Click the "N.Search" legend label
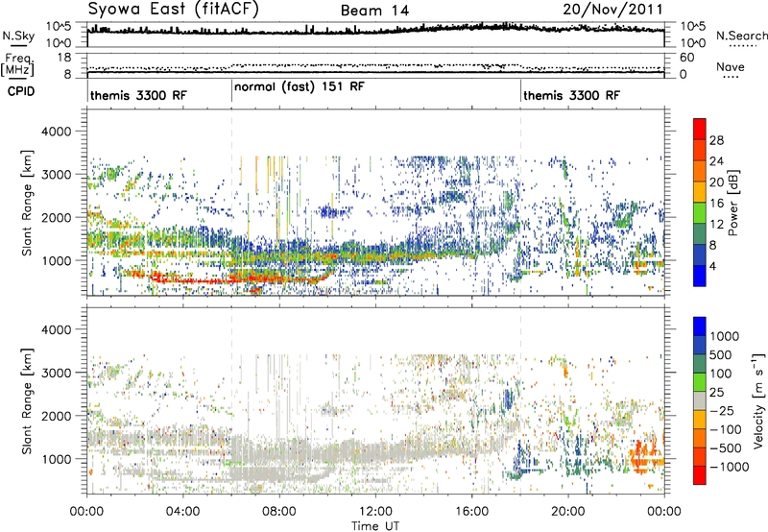 pyautogui.click(x=741, y=36)
